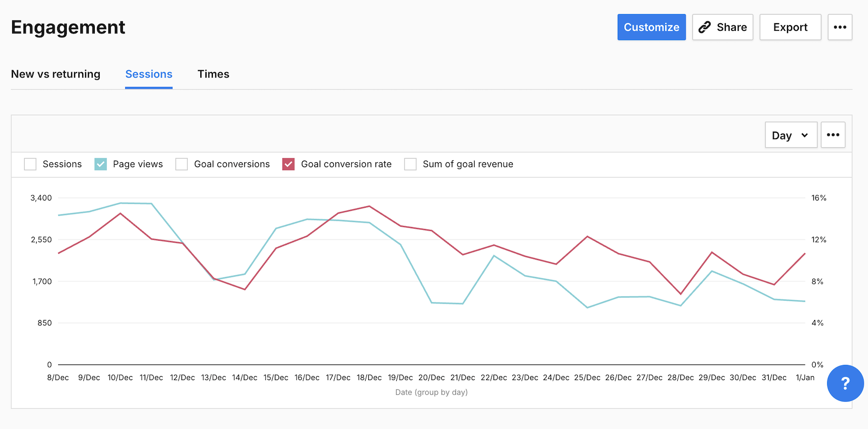The height and width of the screenshot is (429, 868).
Task: Open the chart panel three-dots menu
Action: [x=833, y=135]
